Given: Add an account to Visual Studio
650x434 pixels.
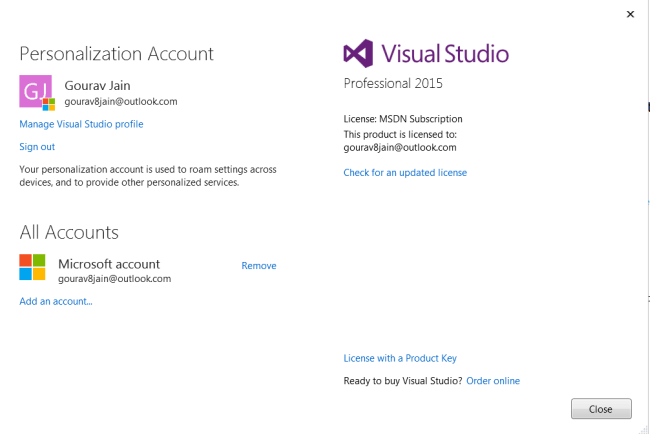Looking at the screenshot, I should click(x=56, y=301).
